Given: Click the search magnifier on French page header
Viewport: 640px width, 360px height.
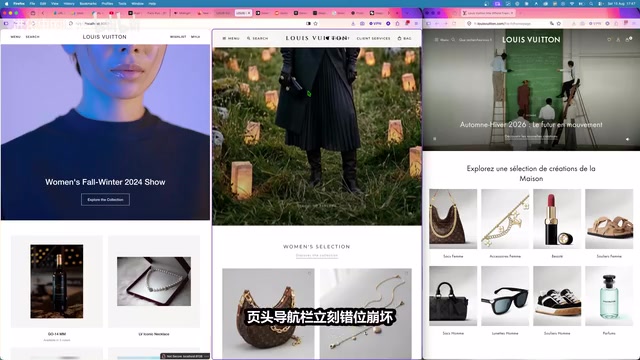Looking at the screenshot, I should (x=453, y=40).
